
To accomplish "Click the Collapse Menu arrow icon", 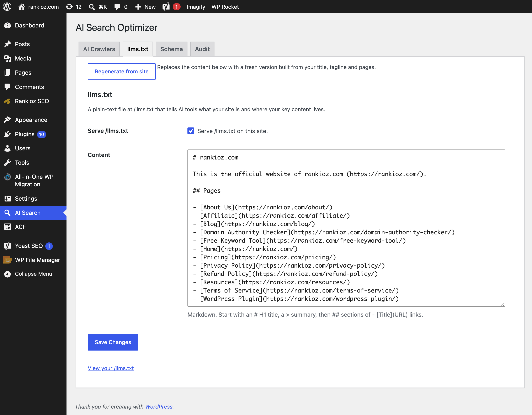I will tap(7, 274).
